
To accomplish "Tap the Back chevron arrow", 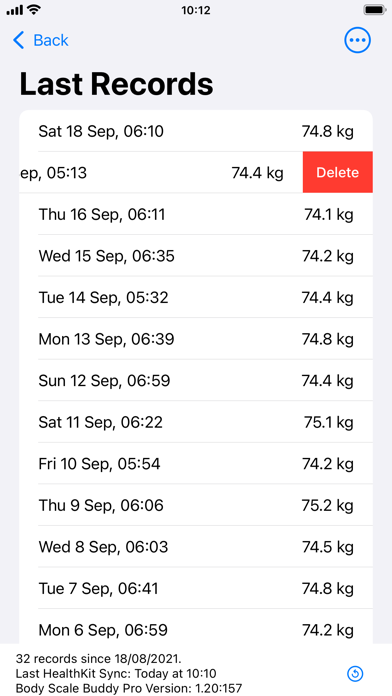I will pos(19,40).
